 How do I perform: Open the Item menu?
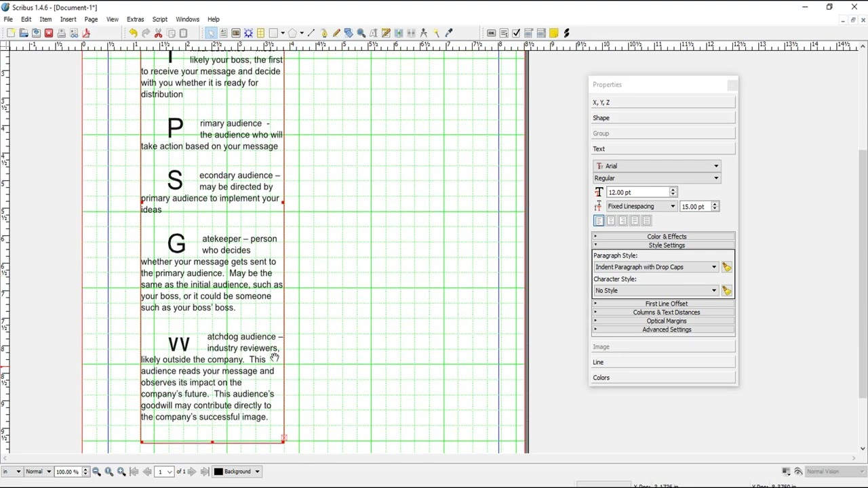pos(45,20)
